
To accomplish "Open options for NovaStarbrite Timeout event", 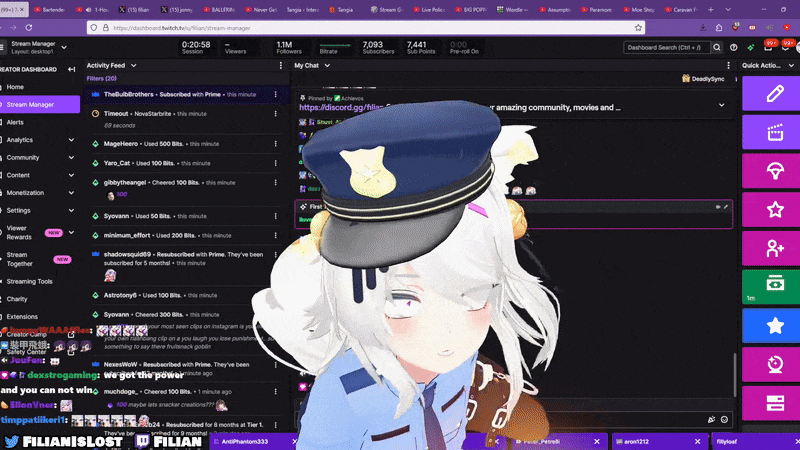I will [x=276, y=114].
